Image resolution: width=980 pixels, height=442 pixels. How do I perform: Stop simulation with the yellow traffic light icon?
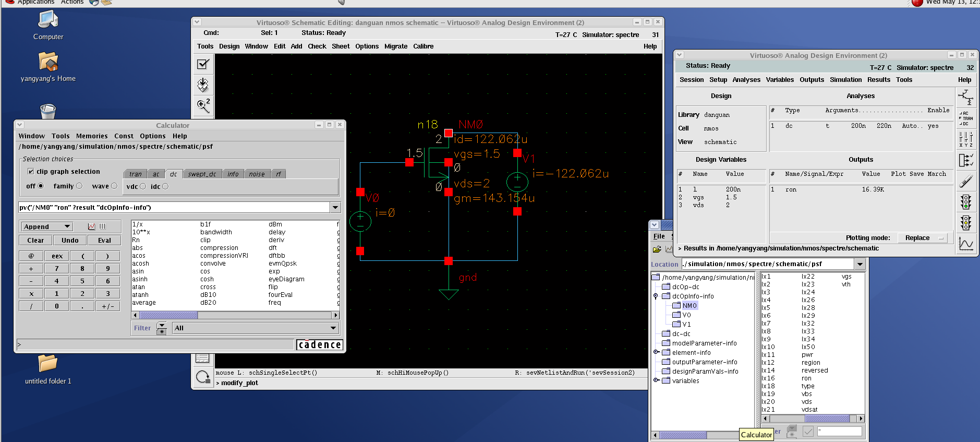pyautogui.click(x=966, y=223)
